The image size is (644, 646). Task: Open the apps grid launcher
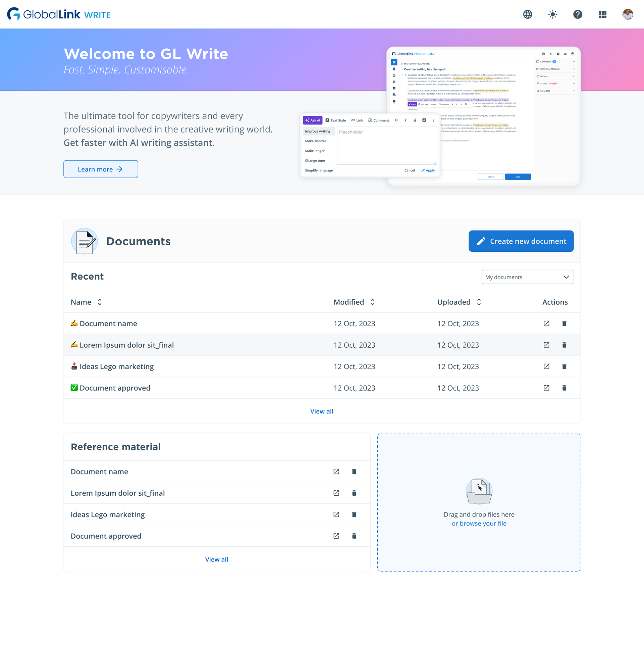603,14
